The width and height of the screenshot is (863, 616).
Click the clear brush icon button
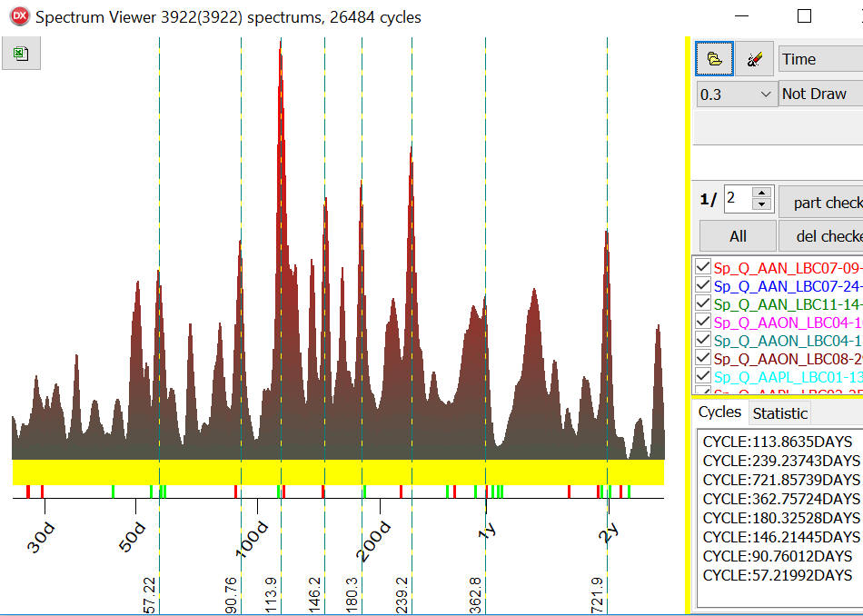(754, 59)
